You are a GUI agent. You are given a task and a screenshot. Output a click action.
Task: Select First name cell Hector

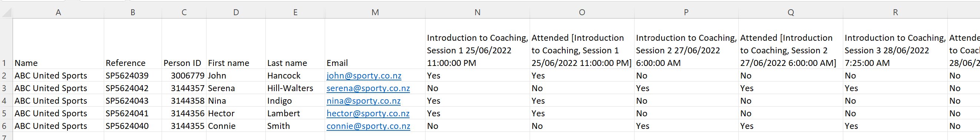click(x=236, y=113)
